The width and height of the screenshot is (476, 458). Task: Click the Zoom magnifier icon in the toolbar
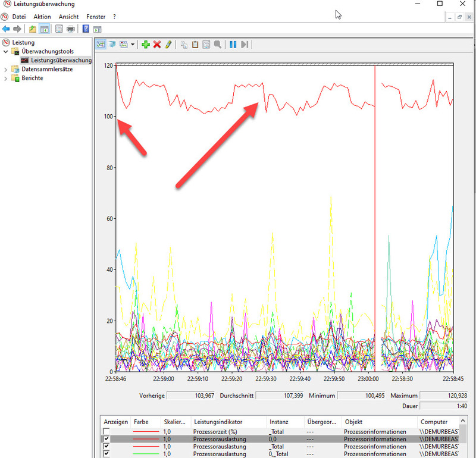coord(217,44)
